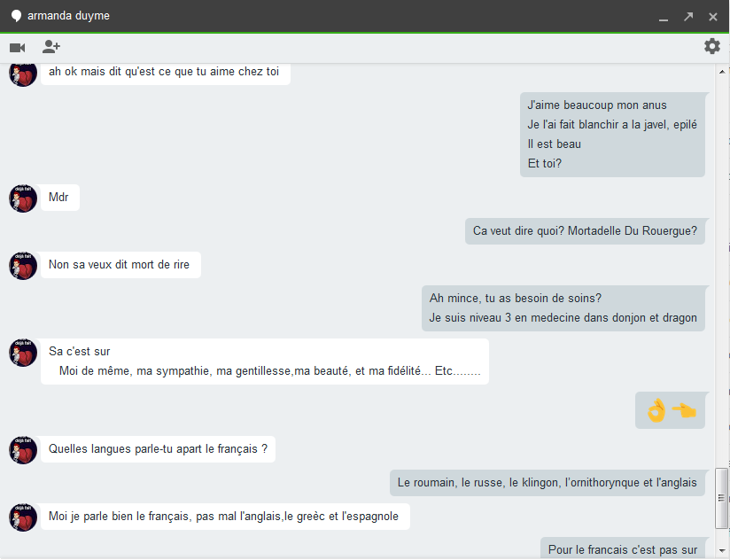The image size is (730, 560).
Task: Click the armanda duyme title text
Action: click(x=69, y=16)
